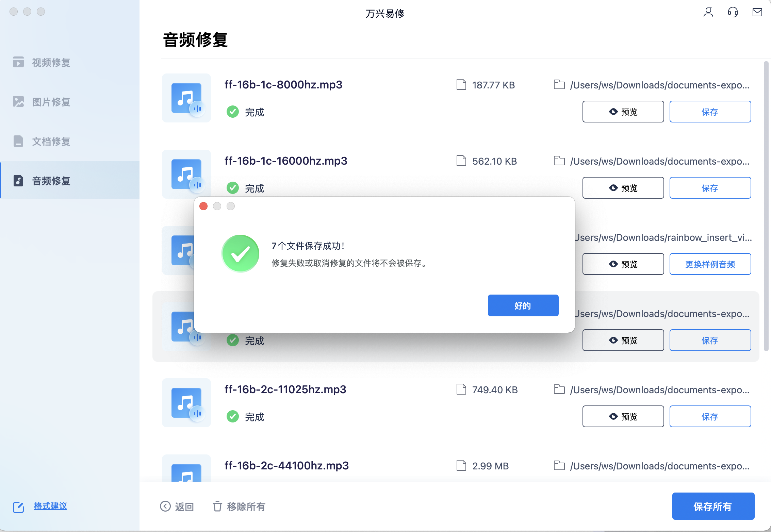
Task: Click the edit icon next to 格式建议
Action: click(x=19, y=507)
